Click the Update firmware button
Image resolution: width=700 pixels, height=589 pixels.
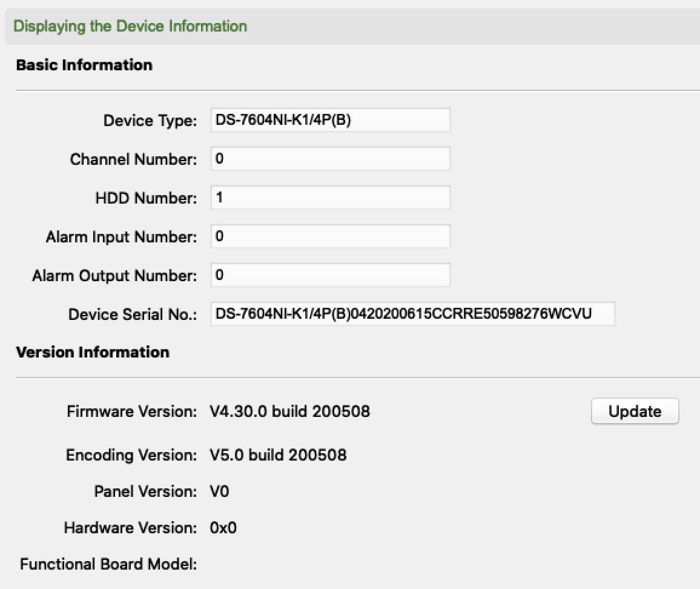635,411
